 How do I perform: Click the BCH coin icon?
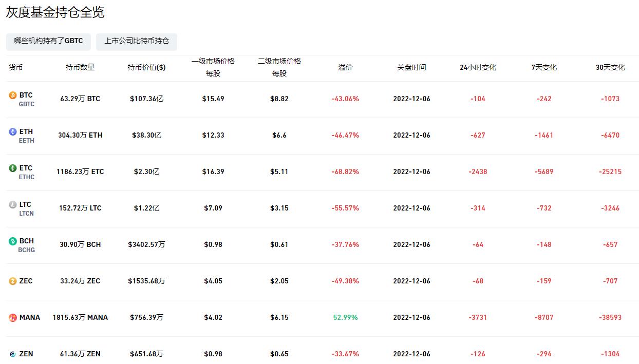[x=13, y=241]
